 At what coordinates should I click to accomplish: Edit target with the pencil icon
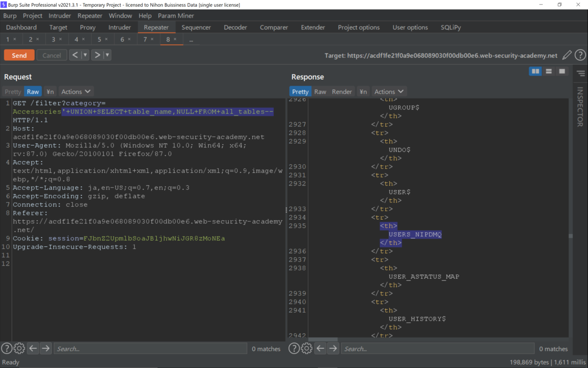click(x=567, y=55)
